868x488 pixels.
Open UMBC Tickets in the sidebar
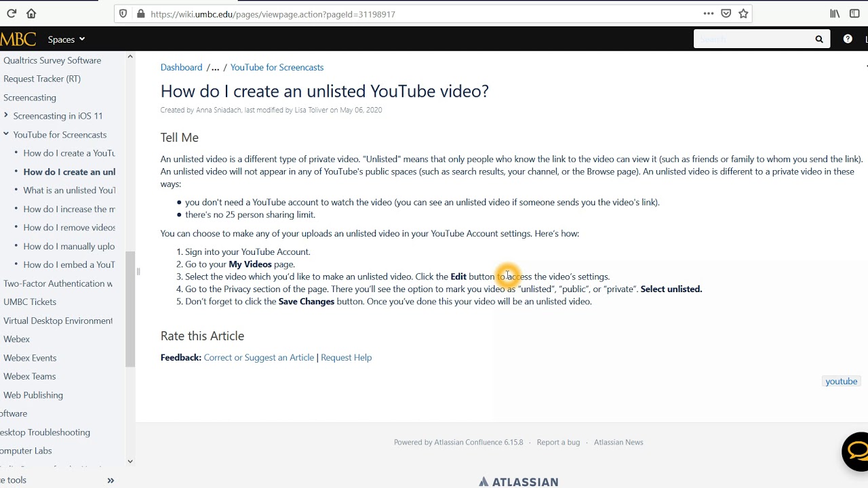(x=30, y=302)
